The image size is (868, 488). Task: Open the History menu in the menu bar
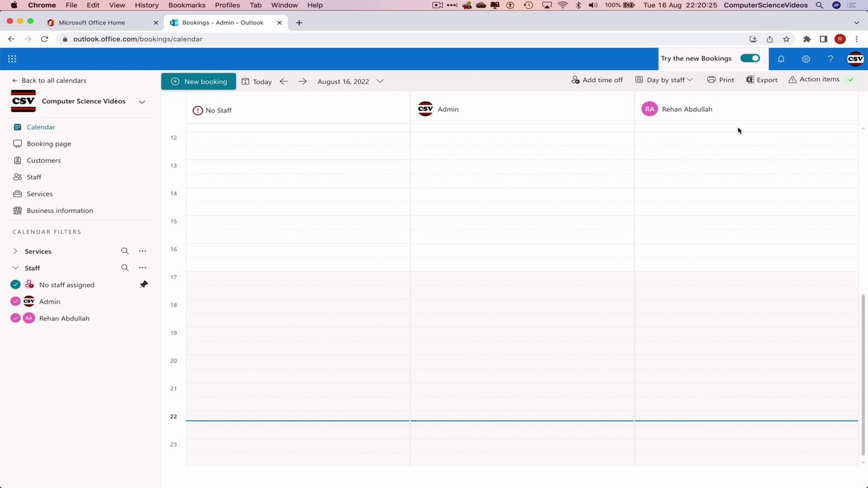[x=146, y=5]
